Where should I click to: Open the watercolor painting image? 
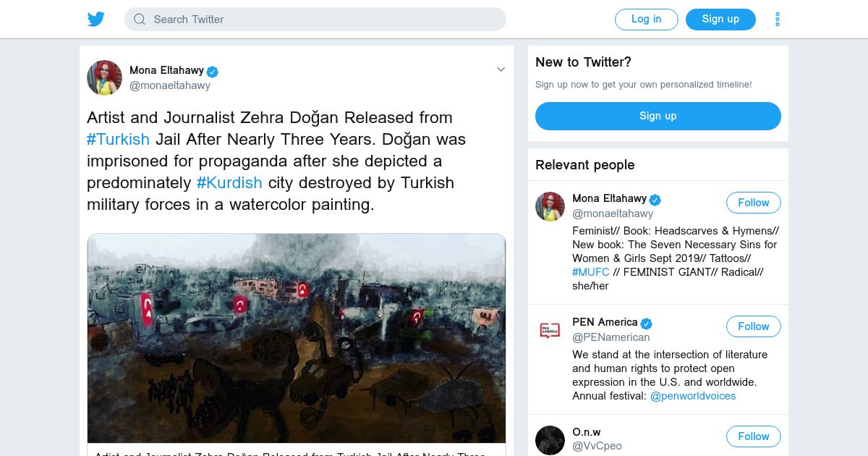point(297,338)
